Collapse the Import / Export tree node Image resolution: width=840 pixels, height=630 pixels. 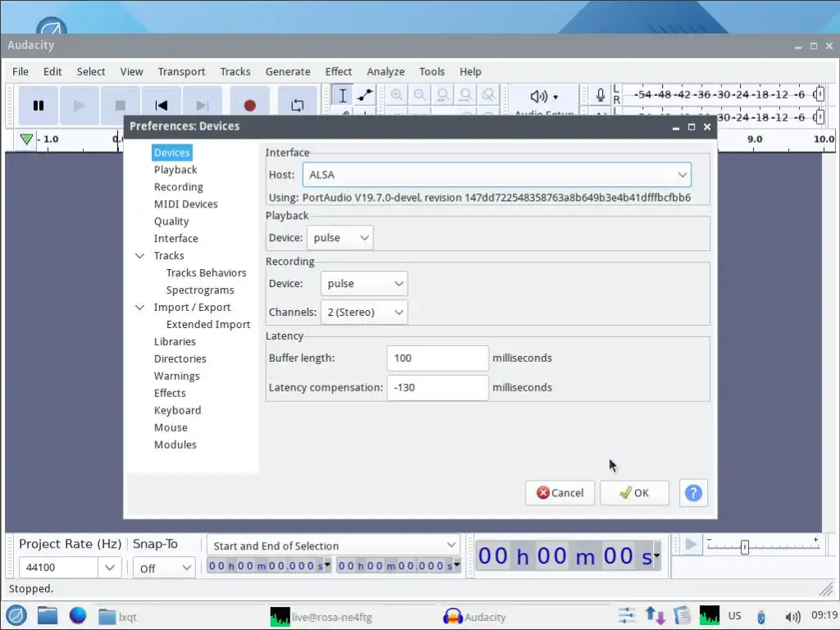click(139, 308)
